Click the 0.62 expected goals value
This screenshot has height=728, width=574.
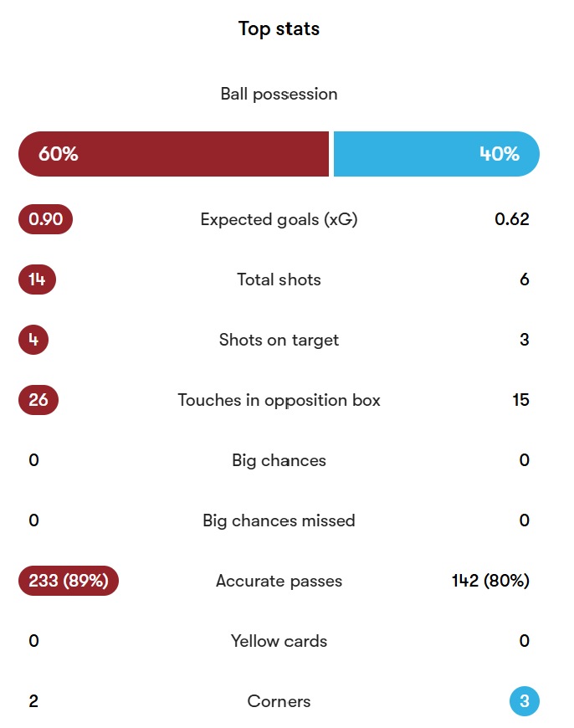[512, 219]
